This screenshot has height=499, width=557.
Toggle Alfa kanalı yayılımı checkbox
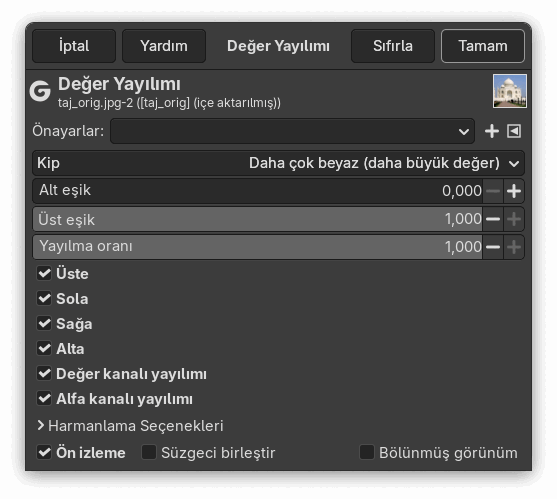click(44, 398)
